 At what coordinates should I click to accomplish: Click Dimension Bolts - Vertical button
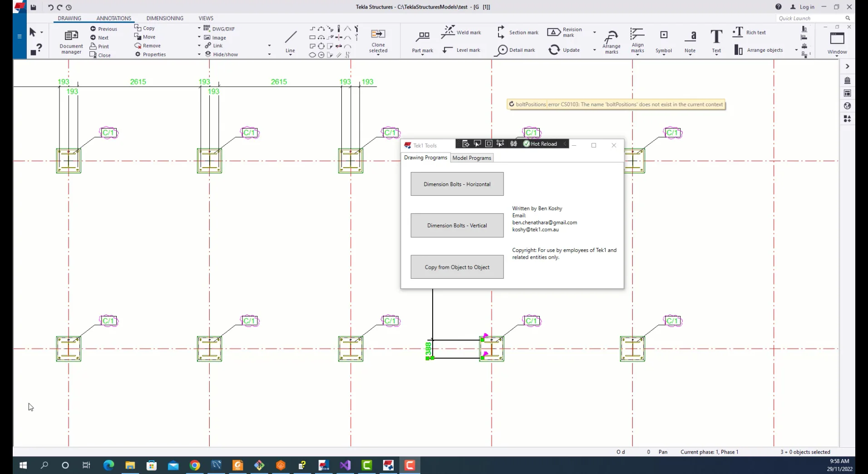point(457,226)
